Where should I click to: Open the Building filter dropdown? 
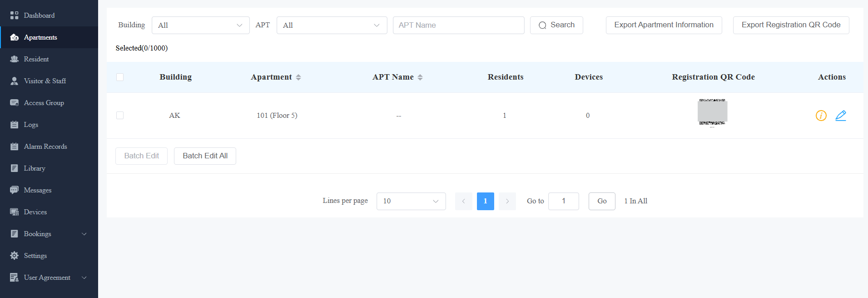coord(200,25)
